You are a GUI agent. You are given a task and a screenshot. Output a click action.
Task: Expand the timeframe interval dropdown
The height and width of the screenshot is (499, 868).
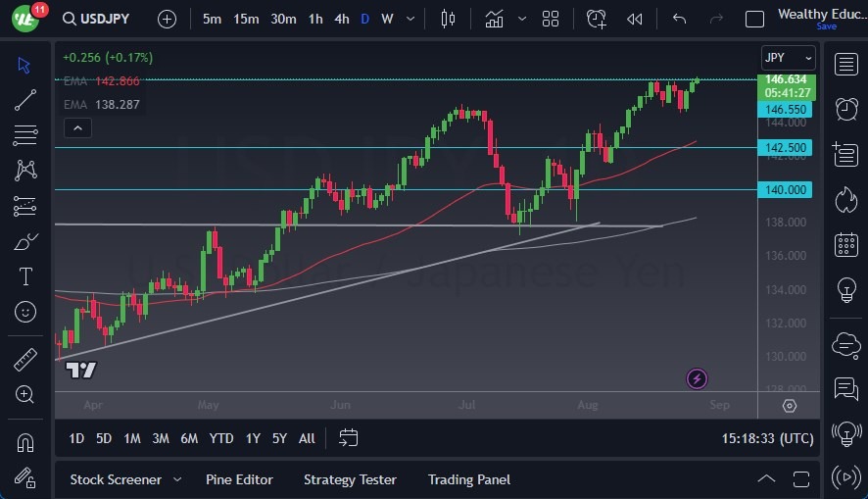pos(409,19)
